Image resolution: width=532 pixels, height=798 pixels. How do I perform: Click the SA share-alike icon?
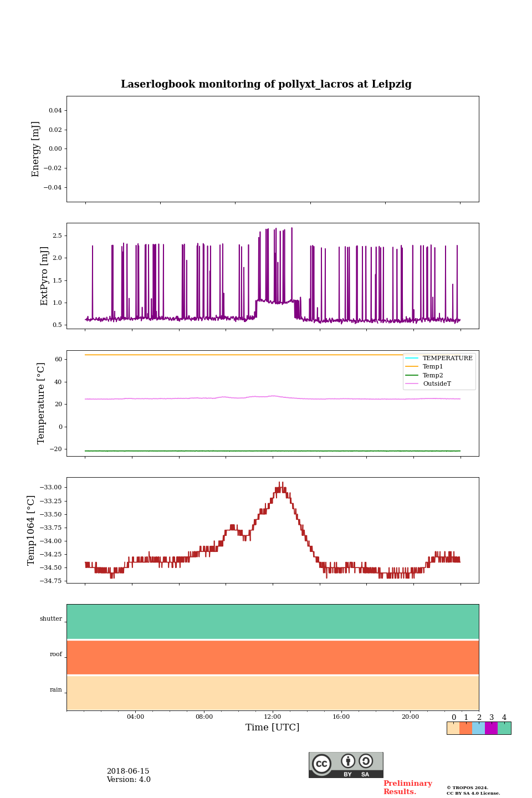366,761
